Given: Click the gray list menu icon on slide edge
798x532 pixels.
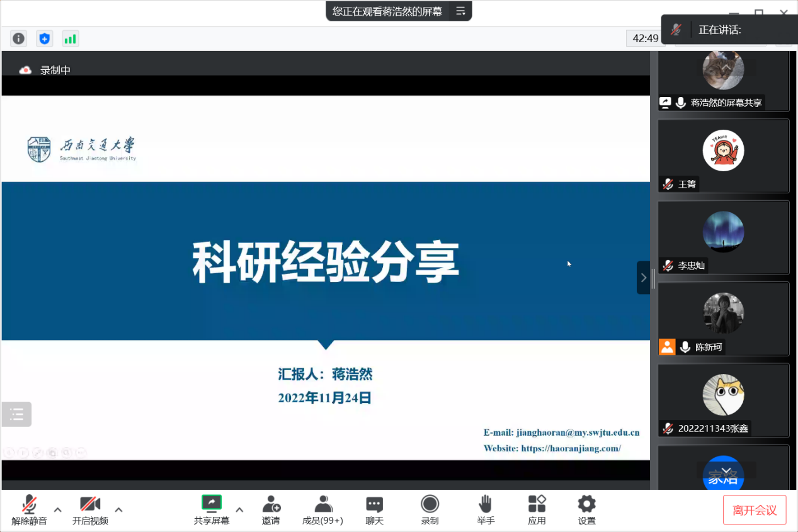Looking at the screenshot, I should [x=16, y=414].
